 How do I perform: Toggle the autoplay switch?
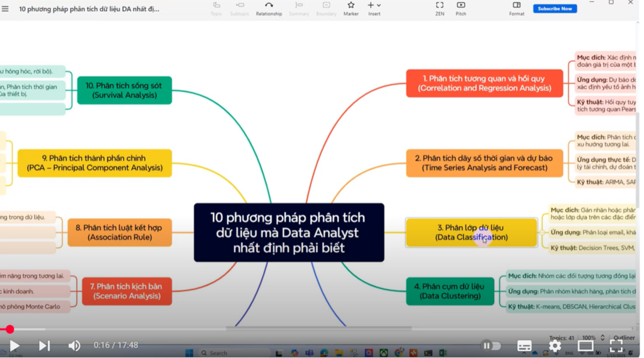[491, 346]
